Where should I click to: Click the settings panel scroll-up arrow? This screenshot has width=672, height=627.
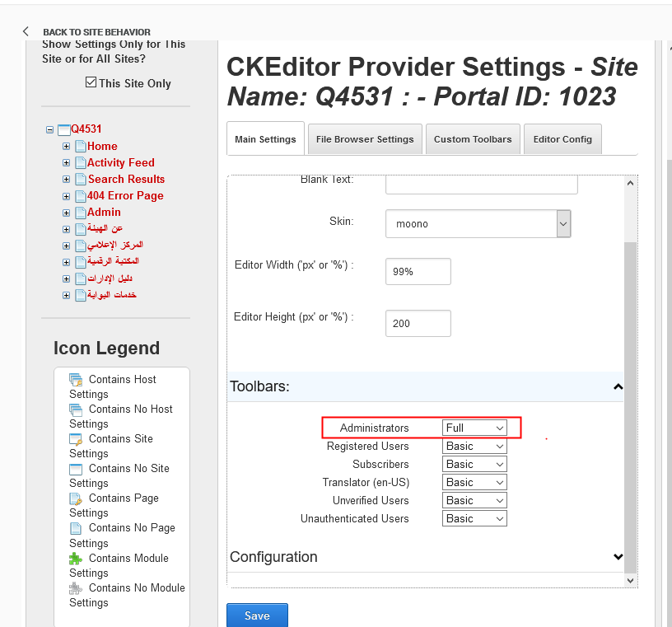point(630,183)
